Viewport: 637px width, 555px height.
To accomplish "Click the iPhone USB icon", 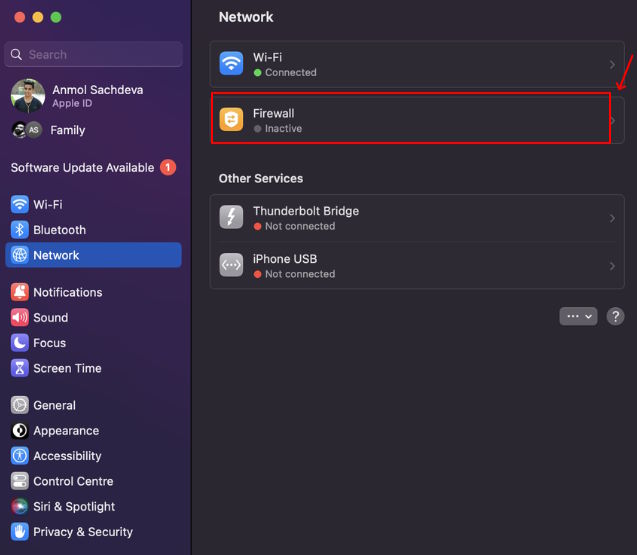I will pyautogui.click(x=231, y=265).
